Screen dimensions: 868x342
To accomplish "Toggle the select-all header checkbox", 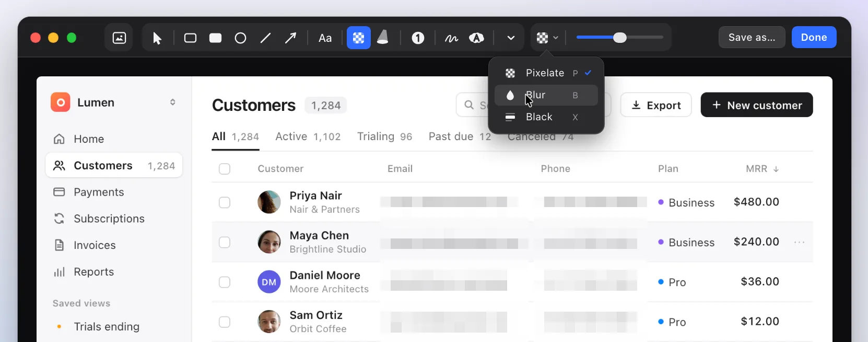I will pyautogui.click(x=225, y=169).
